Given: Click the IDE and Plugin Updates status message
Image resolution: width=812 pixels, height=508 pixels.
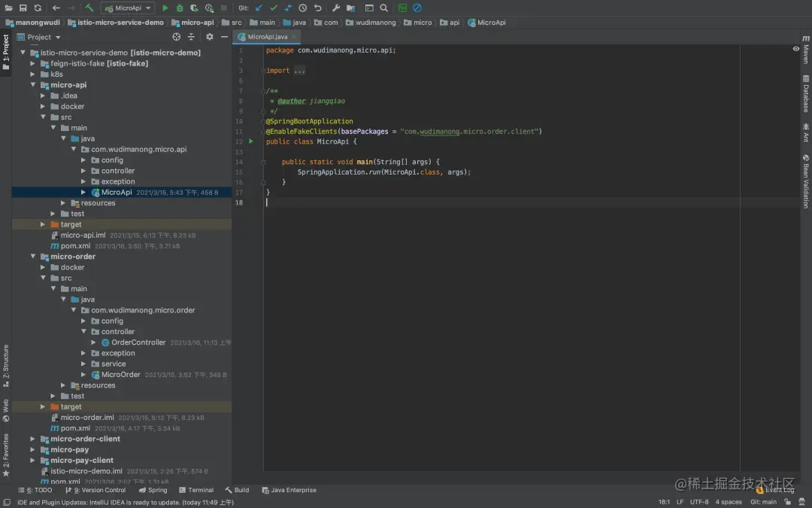Looking at the screenshot, I should tap(126, 502).
